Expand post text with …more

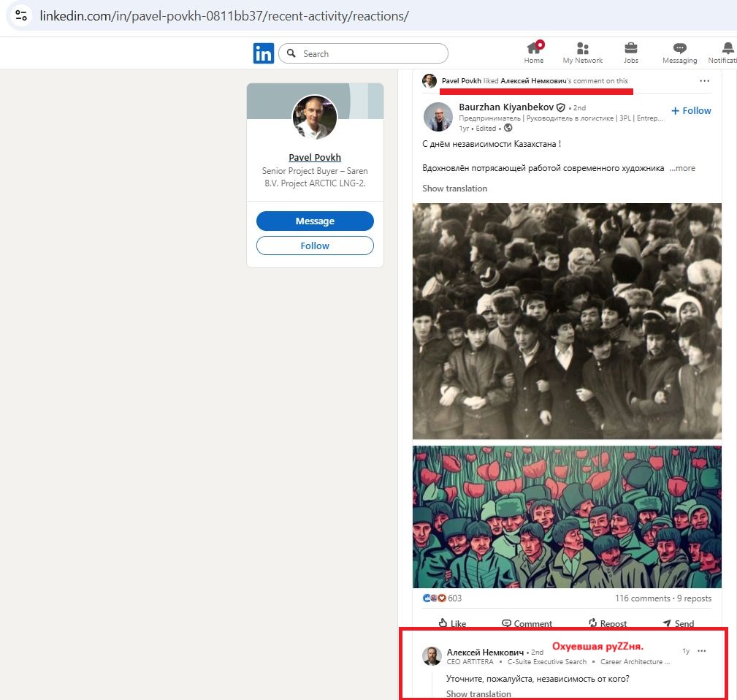pos(682,168)
